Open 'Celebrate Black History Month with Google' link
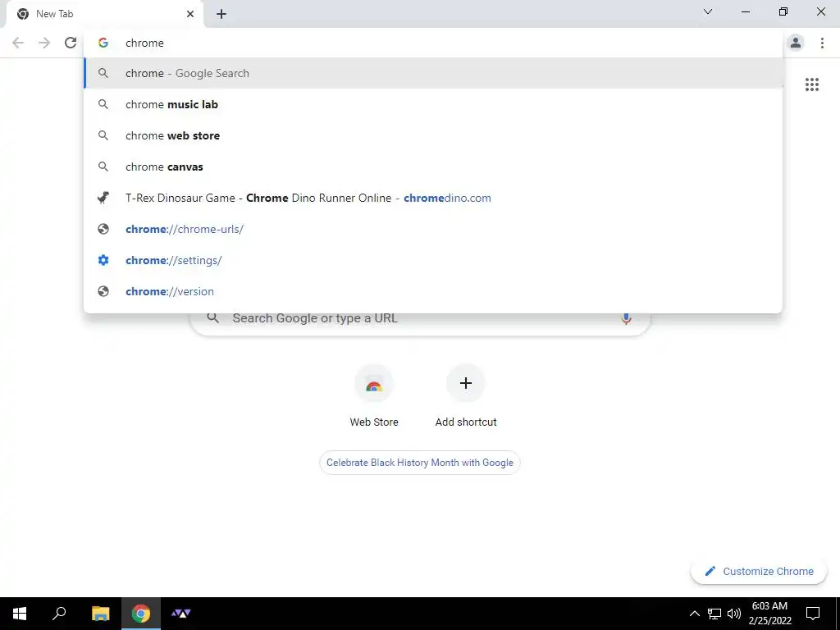 (x=420, y=463)
